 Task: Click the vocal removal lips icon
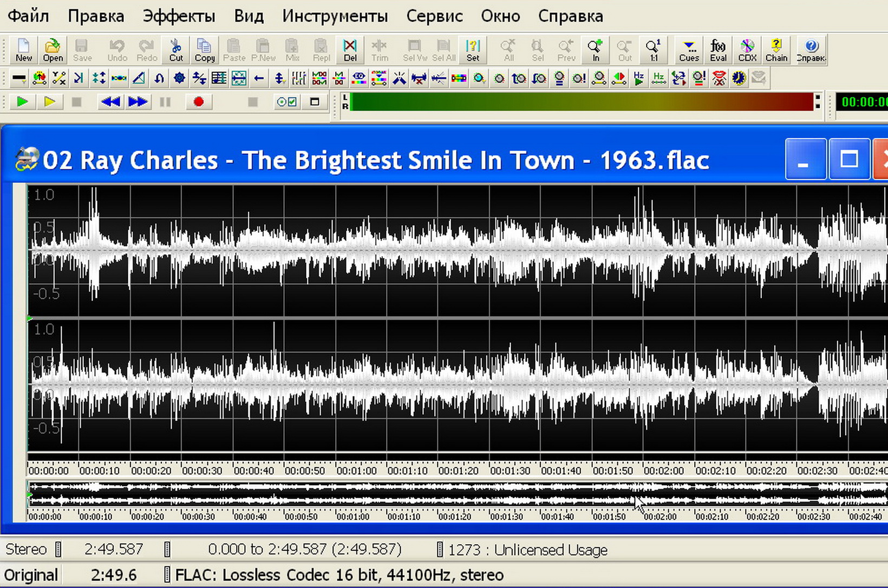[719, 79]
